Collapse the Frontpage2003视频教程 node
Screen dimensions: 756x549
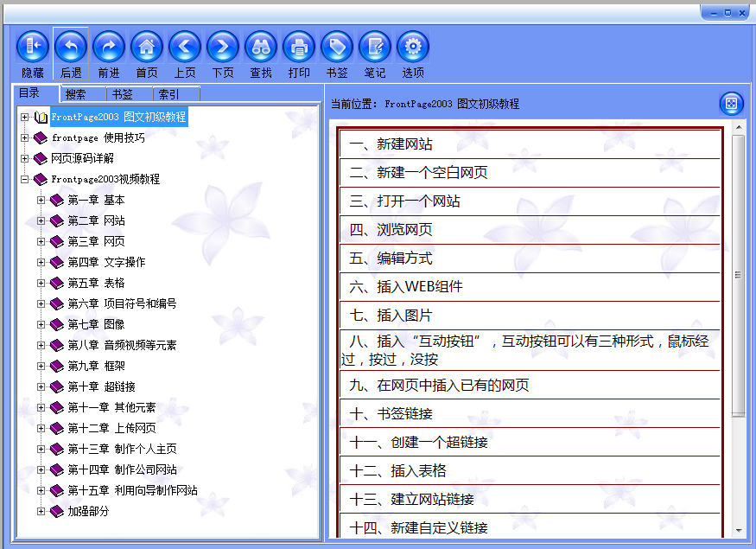tap(24, 180)
